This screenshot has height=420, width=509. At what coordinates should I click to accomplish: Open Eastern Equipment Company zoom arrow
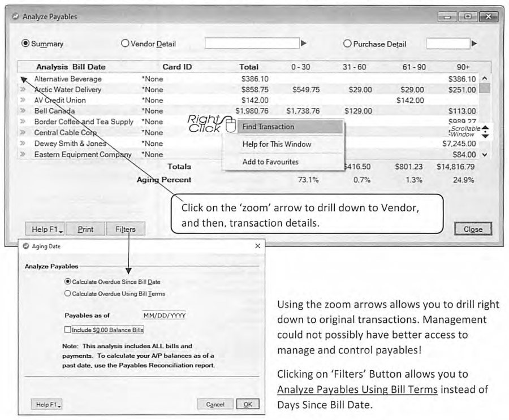23,154
